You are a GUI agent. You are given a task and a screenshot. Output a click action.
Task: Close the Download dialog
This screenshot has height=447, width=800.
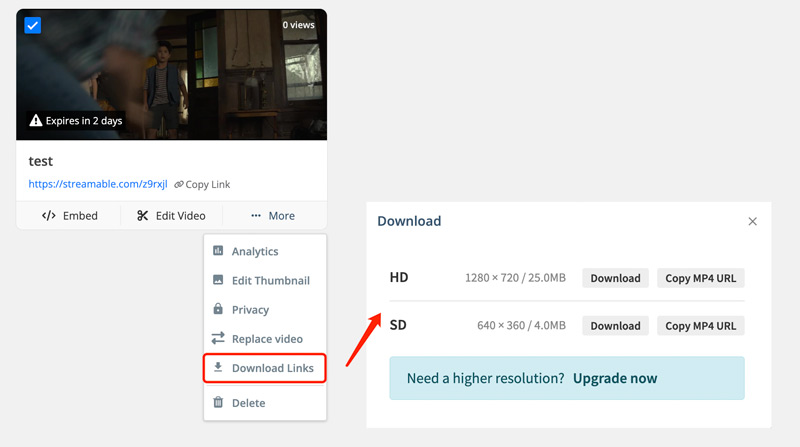tap(753, 221)
